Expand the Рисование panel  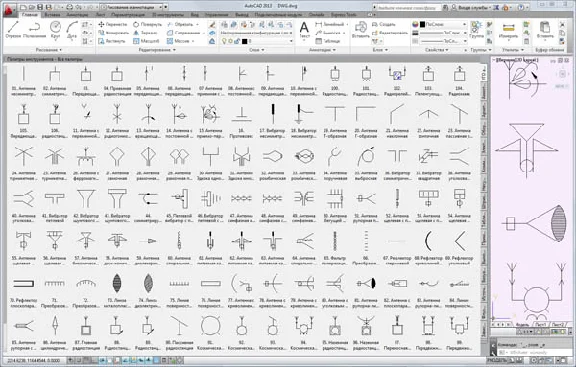click(48, 50)
